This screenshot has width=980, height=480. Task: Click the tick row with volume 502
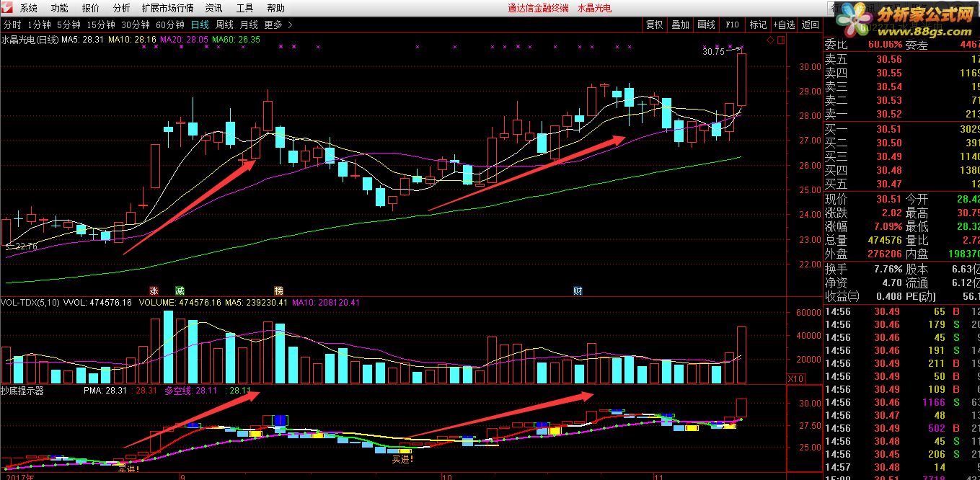[x=901, y=428]
